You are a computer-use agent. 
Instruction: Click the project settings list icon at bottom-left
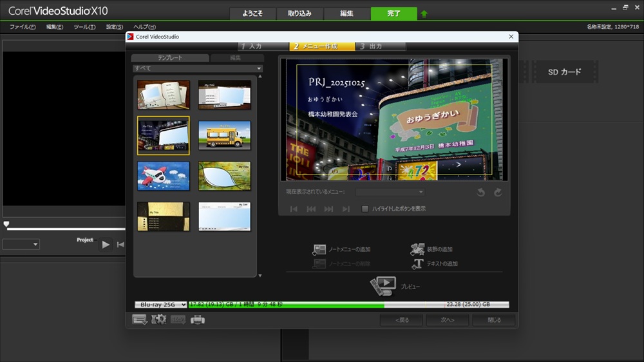[x=140, y=319]
